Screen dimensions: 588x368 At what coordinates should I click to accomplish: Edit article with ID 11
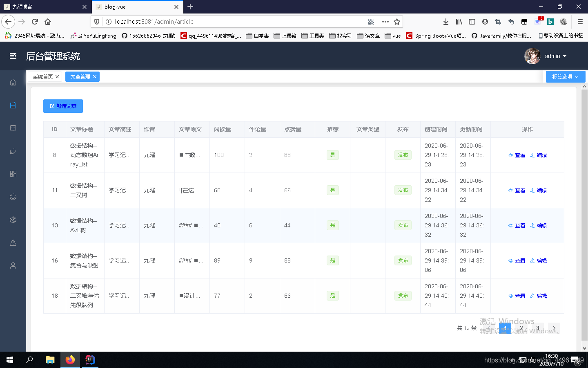[x=538, y=190]
